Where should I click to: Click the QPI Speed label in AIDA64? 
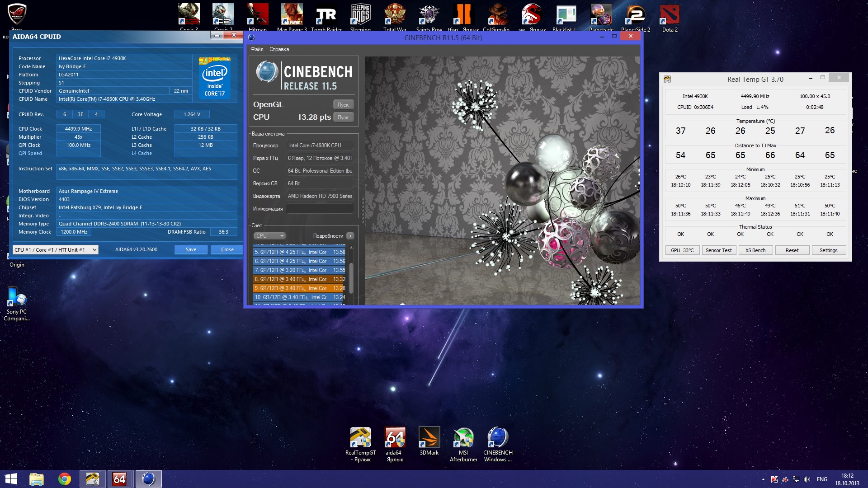click(x=30, y=153)
